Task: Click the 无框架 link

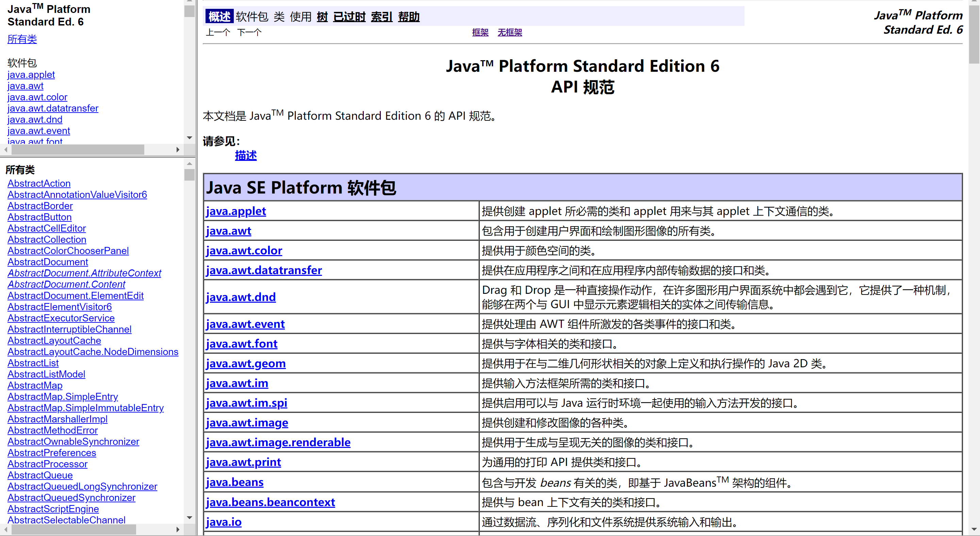Action: (509, 33)
